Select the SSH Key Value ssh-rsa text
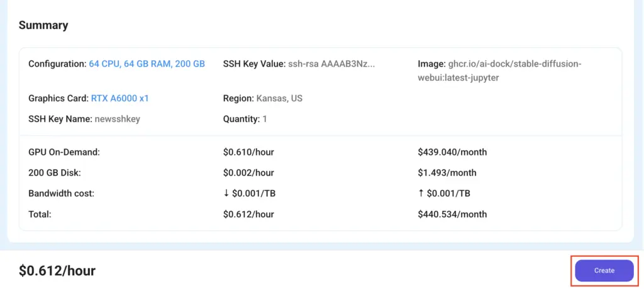The height and width of the screenshot is (289, 644). [331, 64]
